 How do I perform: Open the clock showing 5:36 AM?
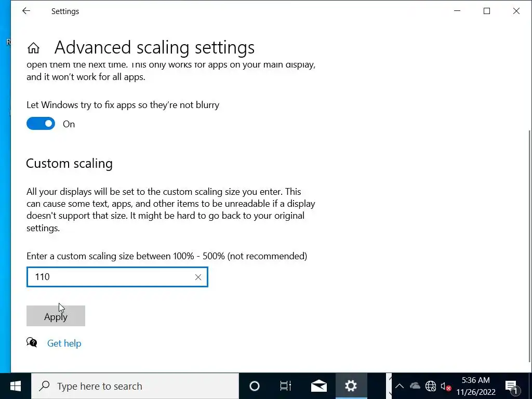click(x=476, y=386)
